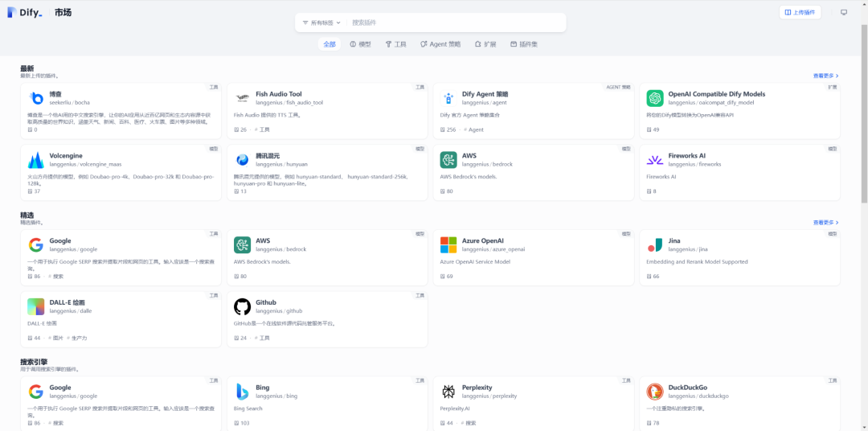Open the OpenAI Compatible Dify Models title

[716, 94]
